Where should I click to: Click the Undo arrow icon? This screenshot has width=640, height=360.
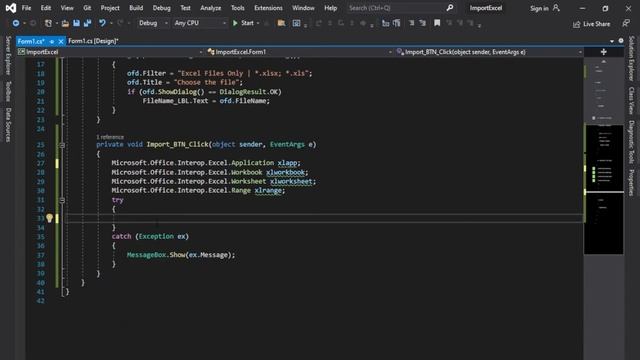coord(102,23)
